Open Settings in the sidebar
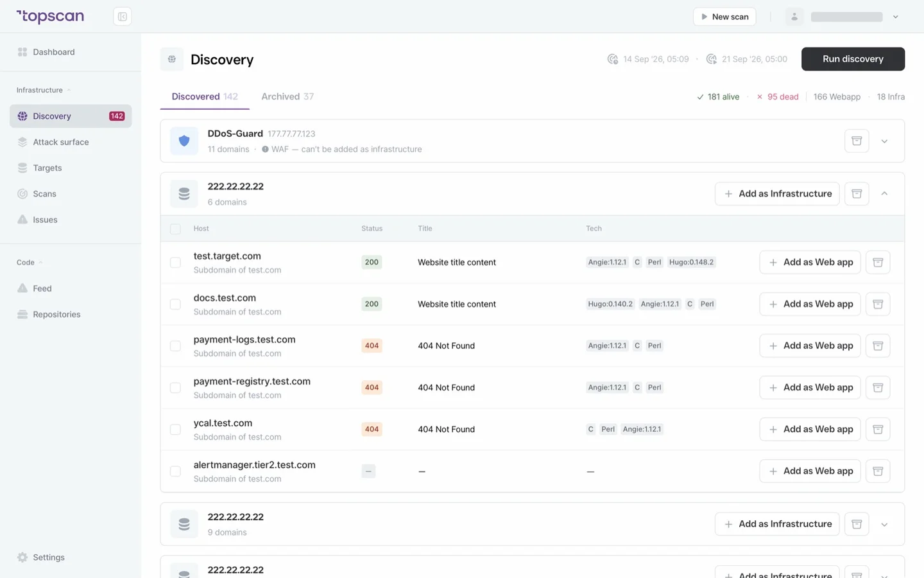The image size is (924, 578). pos(71,557)
